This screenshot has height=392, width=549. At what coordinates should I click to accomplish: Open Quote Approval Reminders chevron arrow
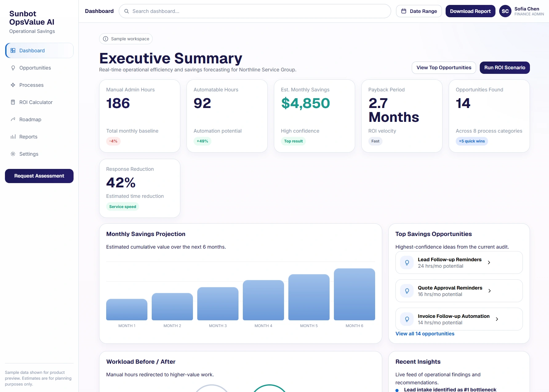point(490,291)
